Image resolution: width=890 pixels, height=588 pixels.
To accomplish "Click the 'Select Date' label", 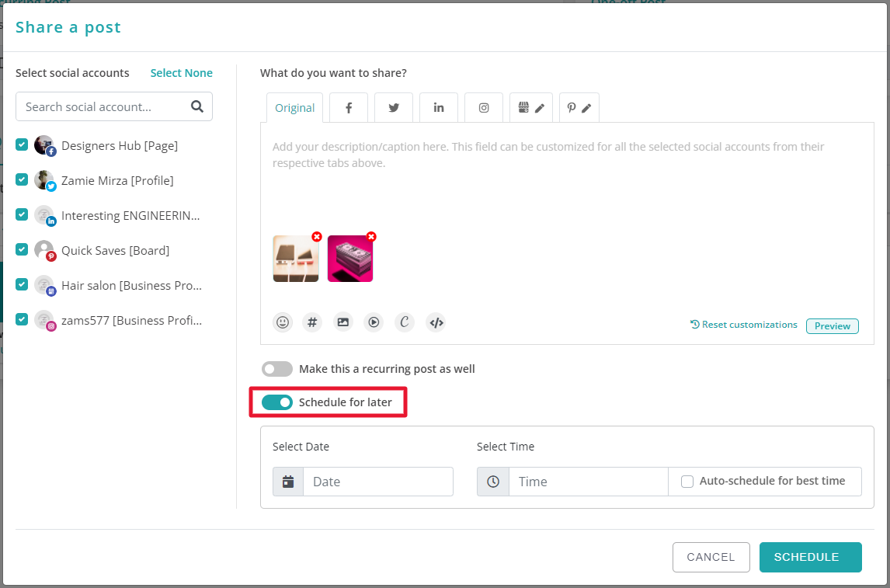I will click(301, 447).
